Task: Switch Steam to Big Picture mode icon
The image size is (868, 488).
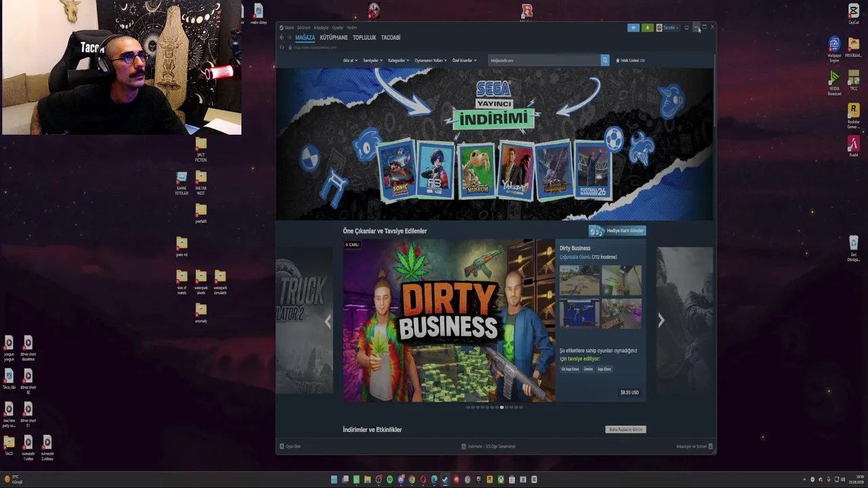Action: [x=686, y=28]
